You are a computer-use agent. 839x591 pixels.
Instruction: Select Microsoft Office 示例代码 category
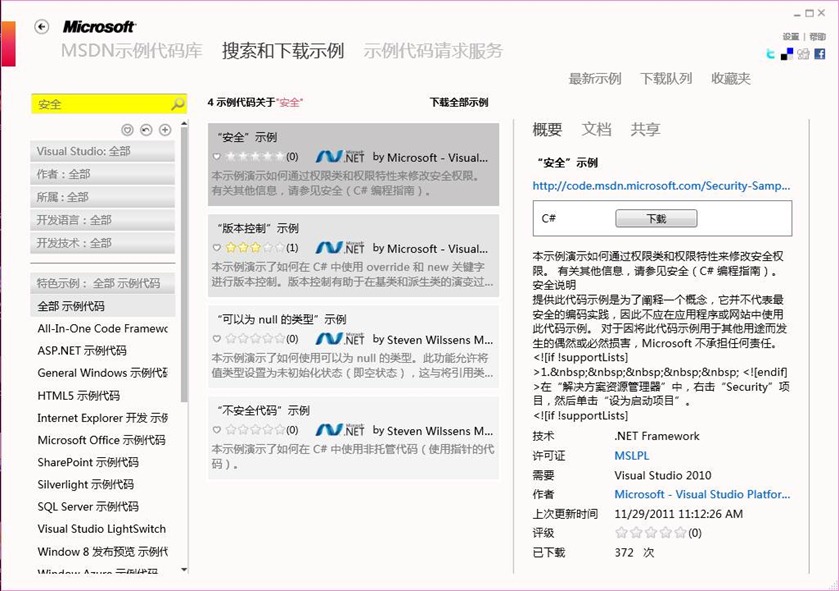pos(102,440)
